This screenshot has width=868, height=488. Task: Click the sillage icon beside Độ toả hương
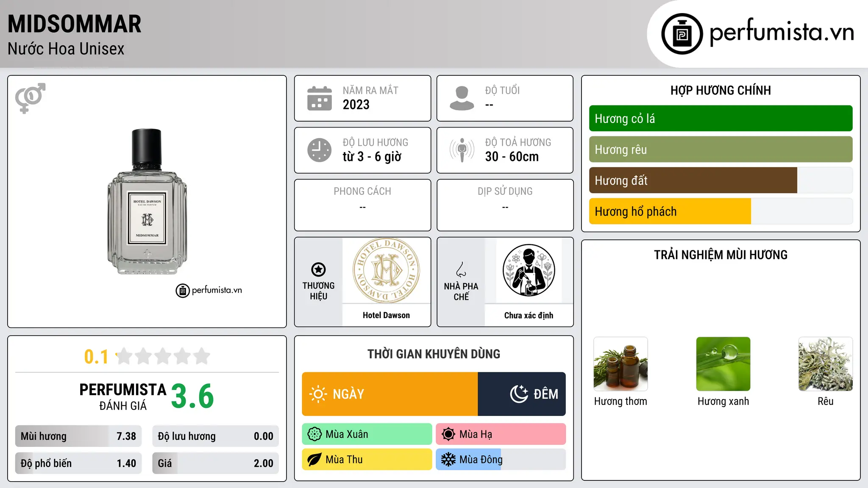pos(462,150)
